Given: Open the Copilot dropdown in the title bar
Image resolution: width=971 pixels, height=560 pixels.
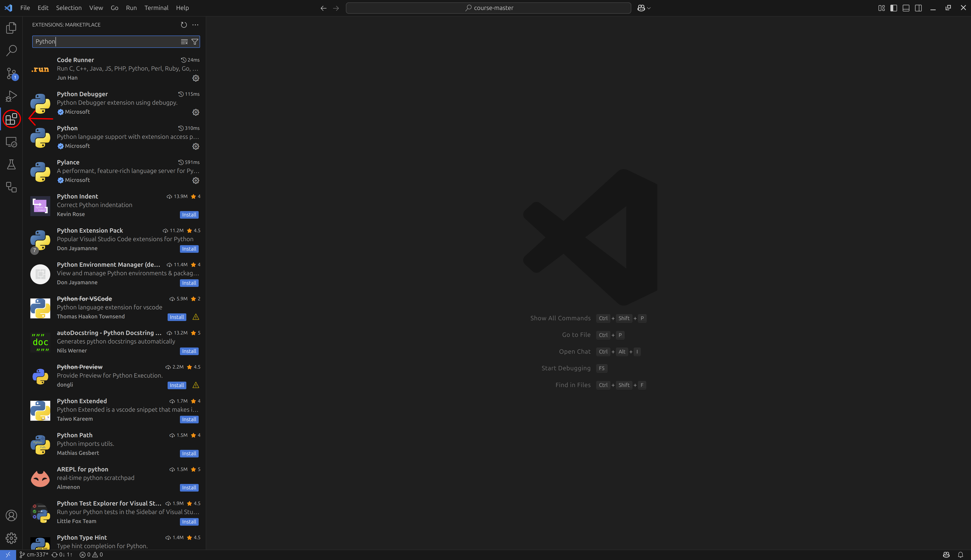Looking at the screenshot, I should (643, 8).
